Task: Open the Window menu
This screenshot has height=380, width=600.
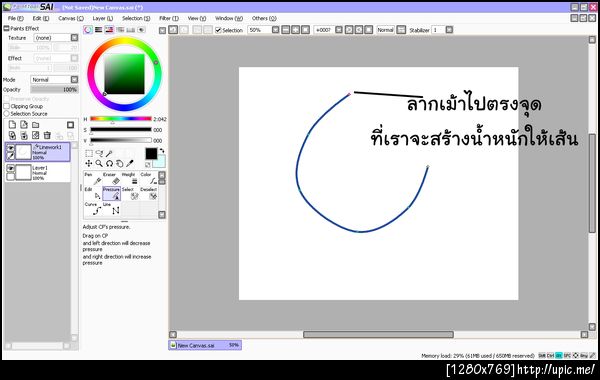Action: (x=229, y=18)
